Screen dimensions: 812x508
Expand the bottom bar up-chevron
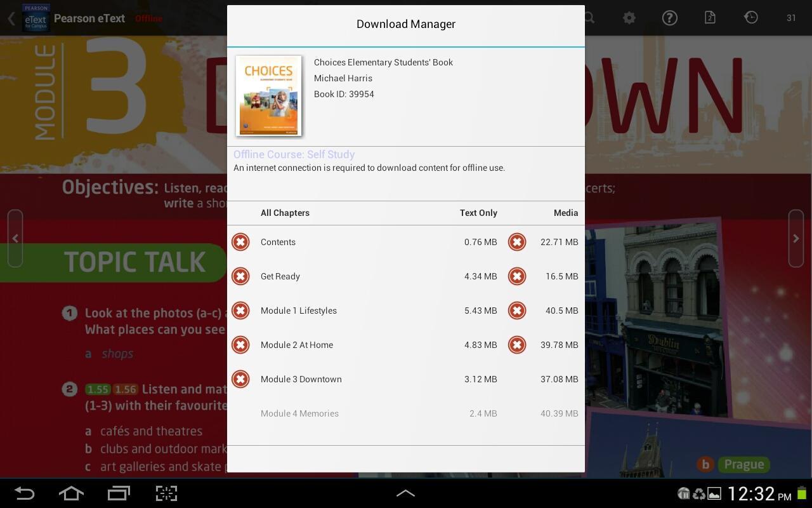(x=405, y=493)
